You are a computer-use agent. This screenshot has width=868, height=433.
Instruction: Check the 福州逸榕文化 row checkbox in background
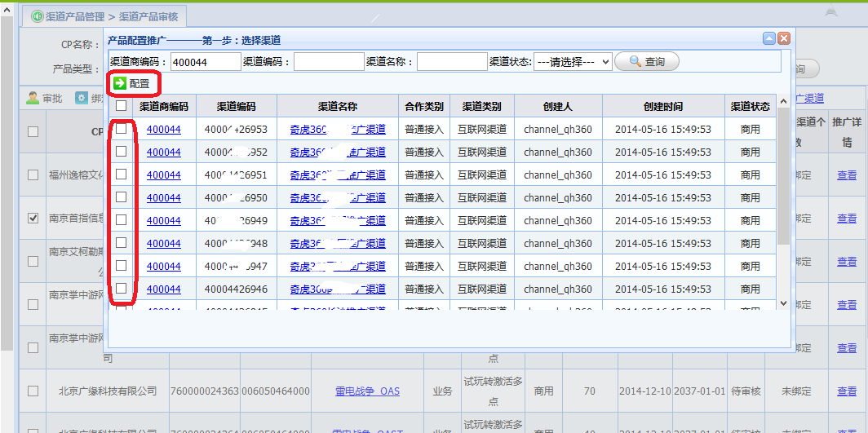pos(33,175)
